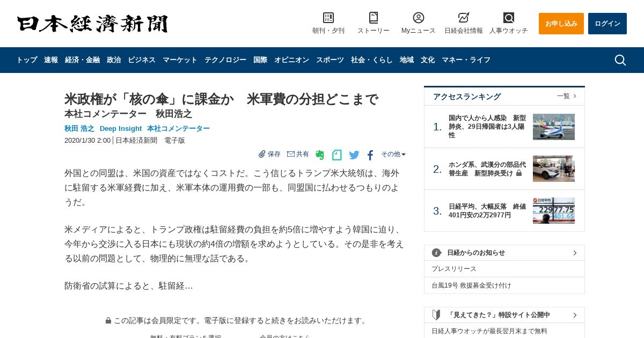Open the Myニュース profile icon
The width and height of the screenshot is (644, 338).
(419, 18)
